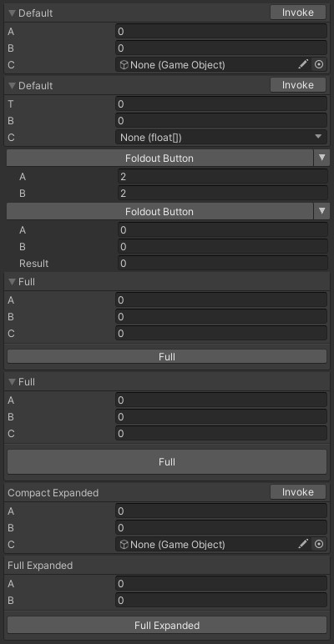Click the tall Full button
This screenshot has width=334, height=644.
(x=167, y=461)
